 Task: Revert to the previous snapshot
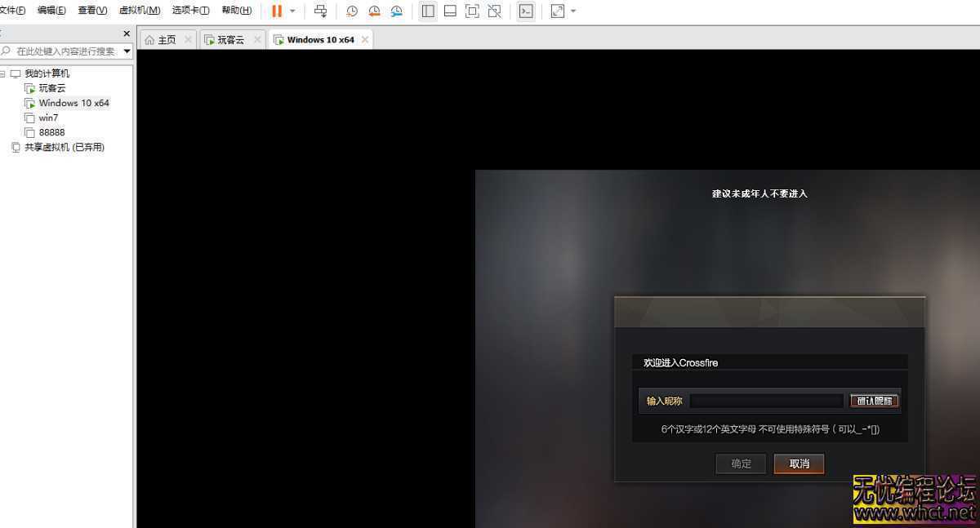374,11
